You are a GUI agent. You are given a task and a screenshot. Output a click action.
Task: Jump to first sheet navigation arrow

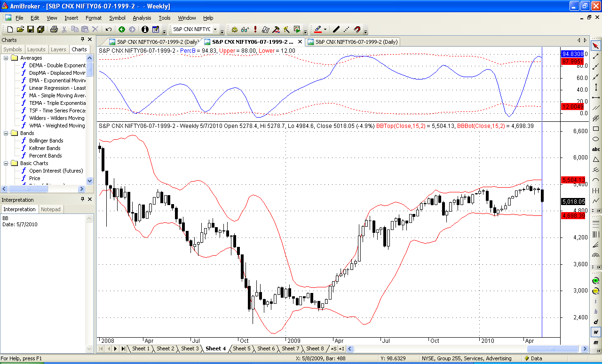coord(101,348)
